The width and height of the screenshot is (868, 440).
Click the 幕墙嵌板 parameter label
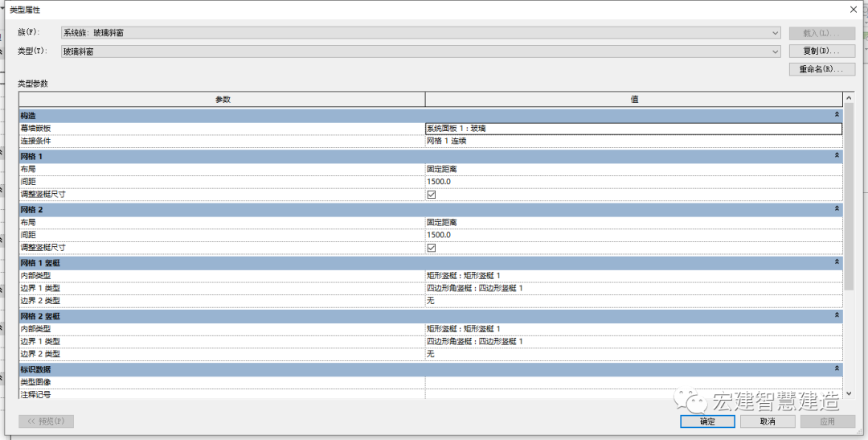pyautogui.click(x=35, y=128)
